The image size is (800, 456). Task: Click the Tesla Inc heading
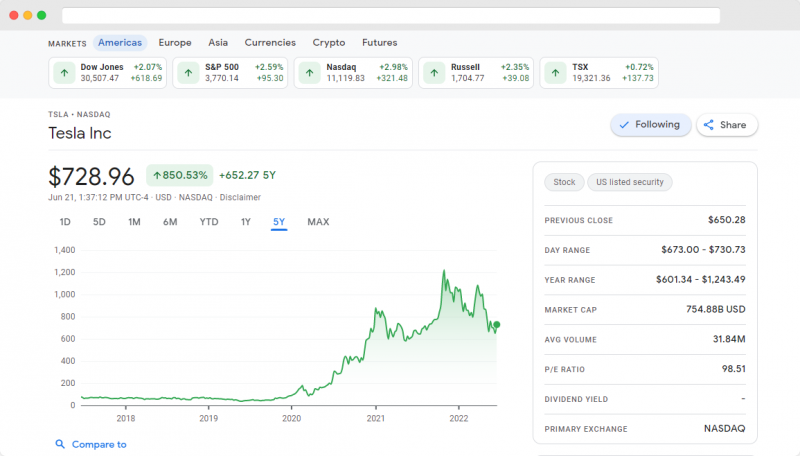pos(80,133)
